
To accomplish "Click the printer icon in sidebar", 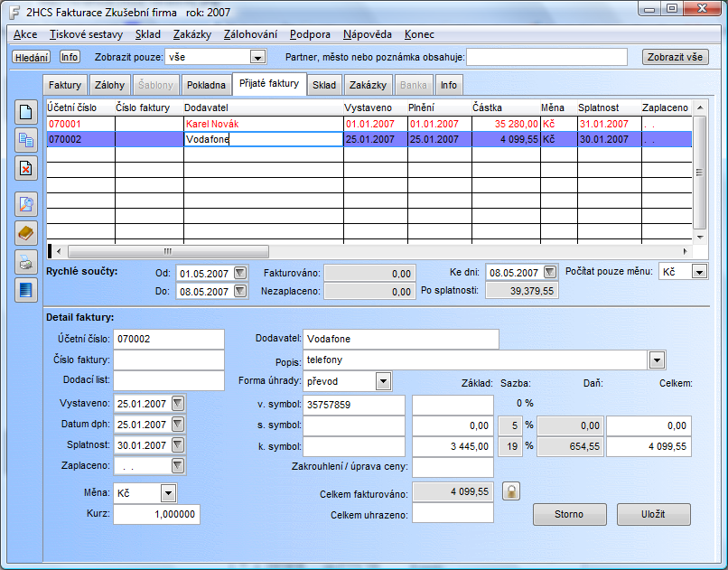I will click(25, 262).
